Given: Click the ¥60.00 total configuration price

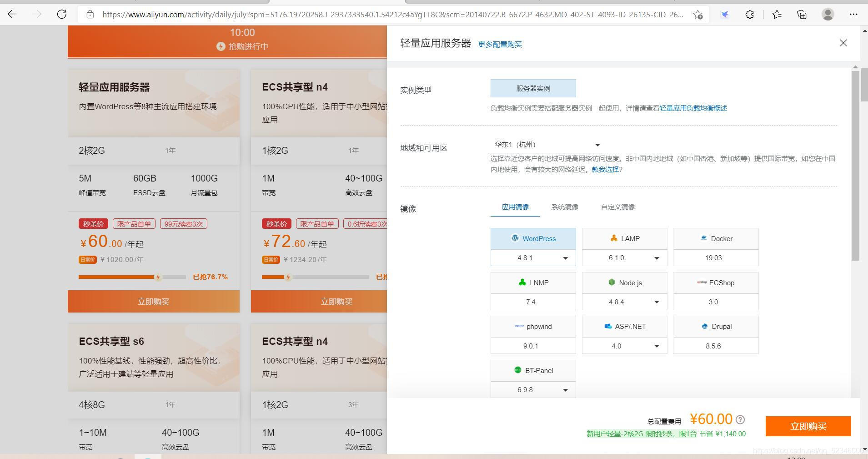Looking at the screenshot, I should (711, 419).
